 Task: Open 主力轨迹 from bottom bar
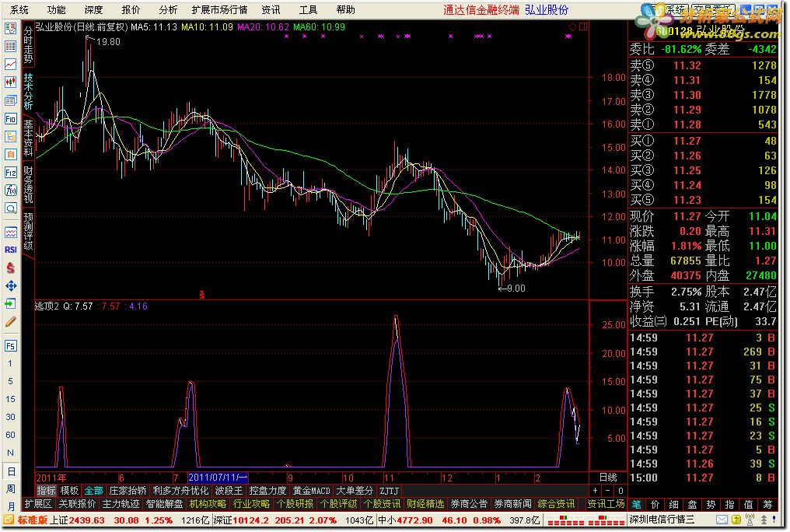[121, 504]
